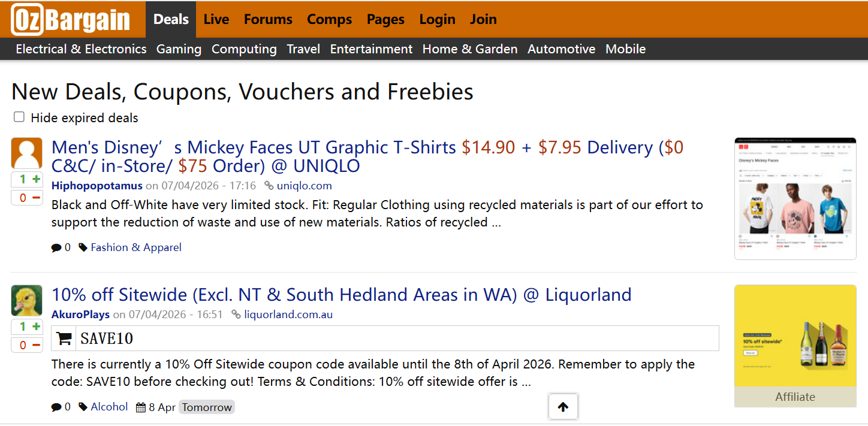
Task: Enable Hide expired deals checkbox
Action: click(19, 117)
